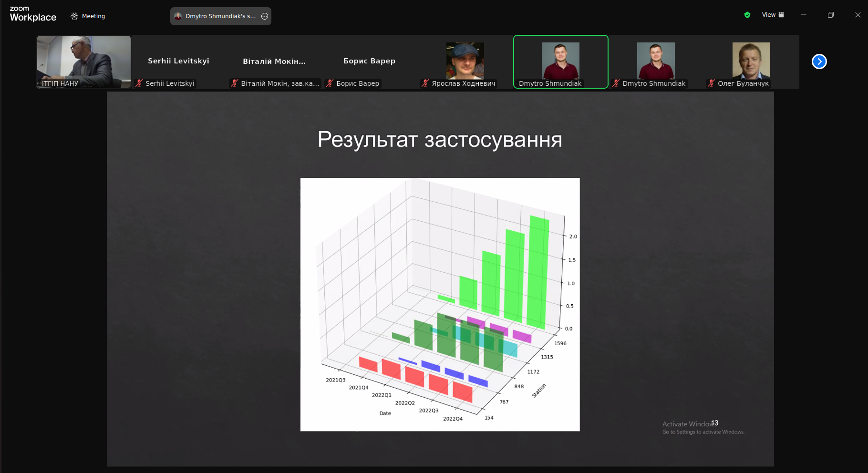Open the View layout menu
The height and width of the screenshot is (473, 868).
point(773,15)
